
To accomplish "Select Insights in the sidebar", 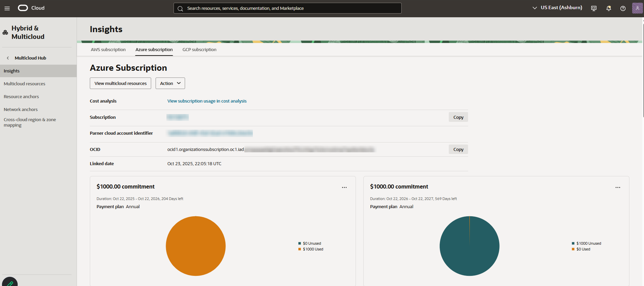I will point(38,71).
